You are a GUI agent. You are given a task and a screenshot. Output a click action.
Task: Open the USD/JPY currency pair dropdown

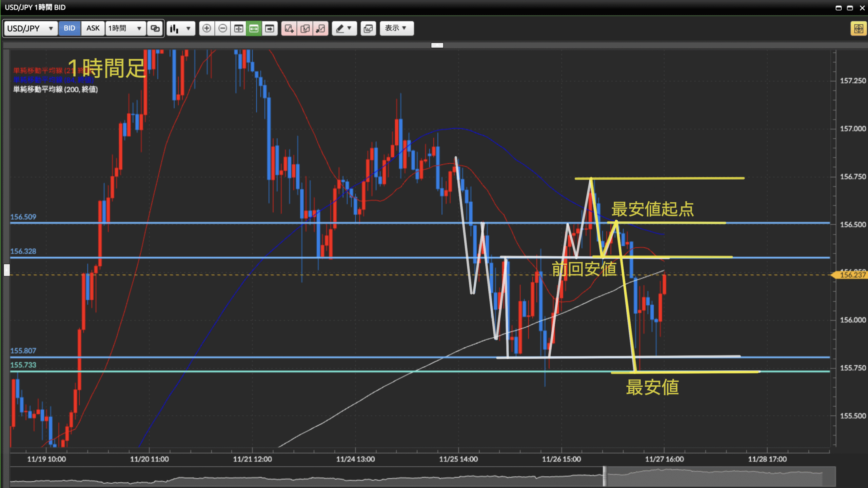pos(30,28)
